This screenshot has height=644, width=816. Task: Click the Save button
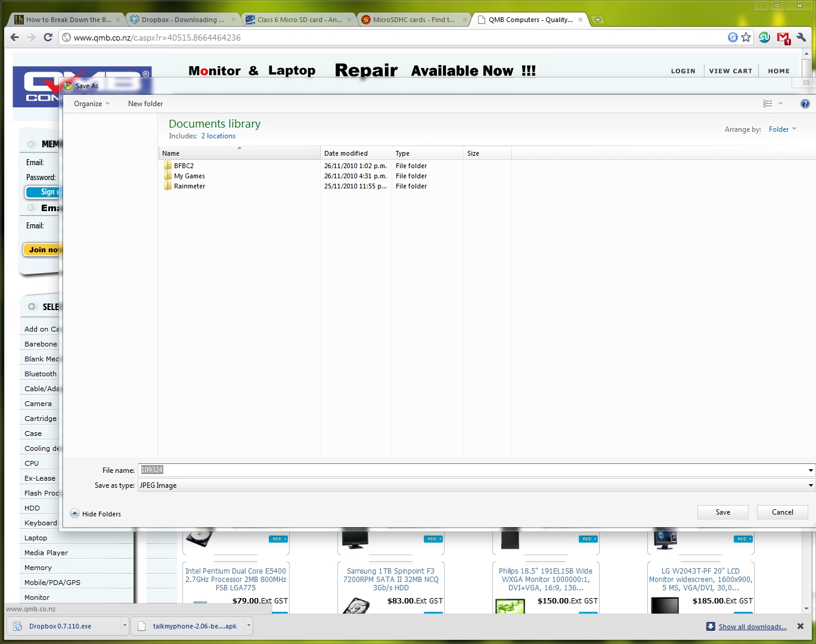tap(722, 512)
